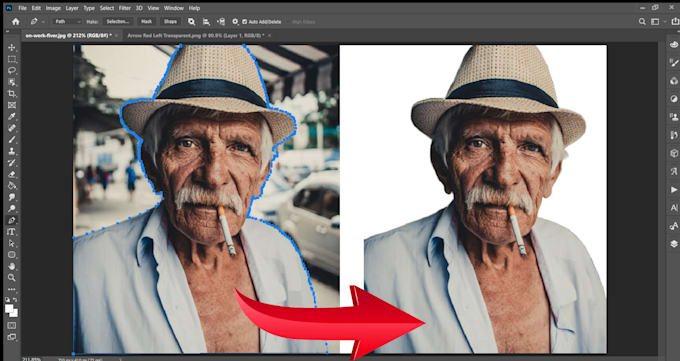Reset default foreground and background colors
This screenshot has width=680, height=361.
[7, 300]
